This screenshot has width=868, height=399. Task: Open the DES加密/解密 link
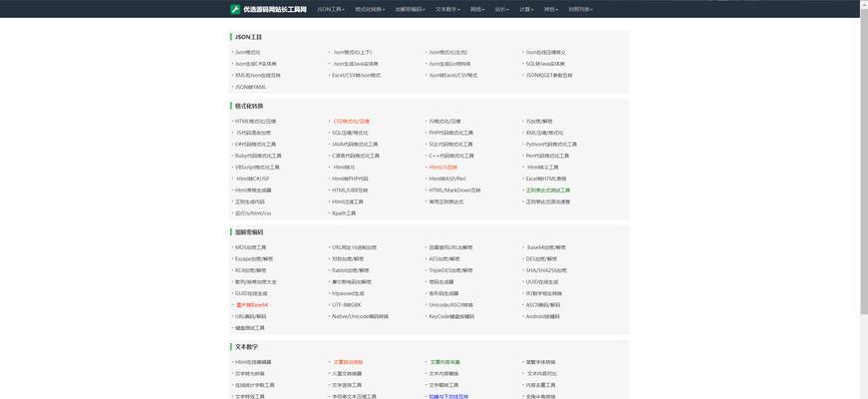(x=541, y=258)
